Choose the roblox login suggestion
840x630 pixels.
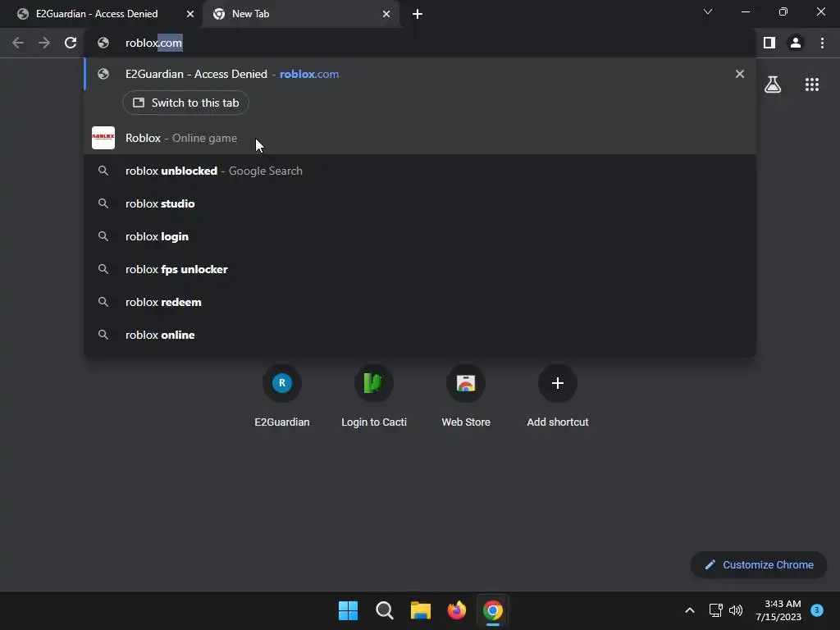coord(420,236)
